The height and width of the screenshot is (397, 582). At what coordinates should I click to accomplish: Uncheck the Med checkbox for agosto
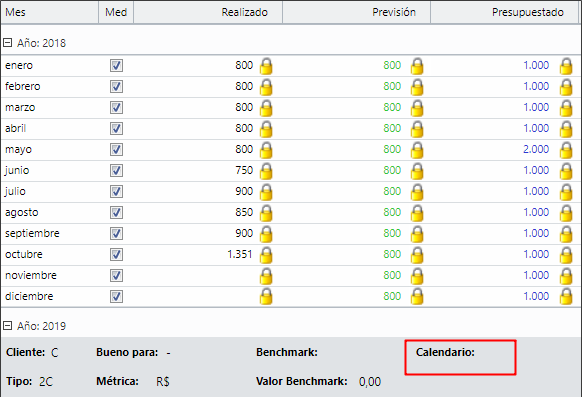pyautogui.click(x=116, y=212)
